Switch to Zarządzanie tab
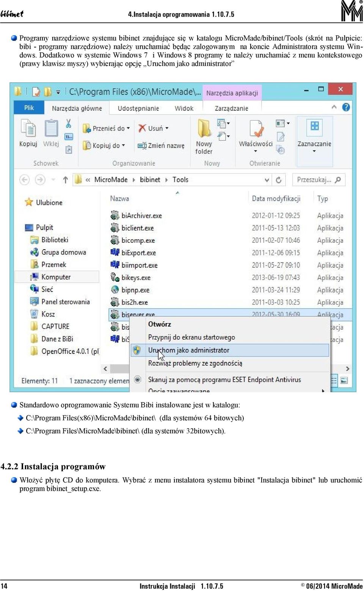364x591 pixels. (x=232, y=108)
